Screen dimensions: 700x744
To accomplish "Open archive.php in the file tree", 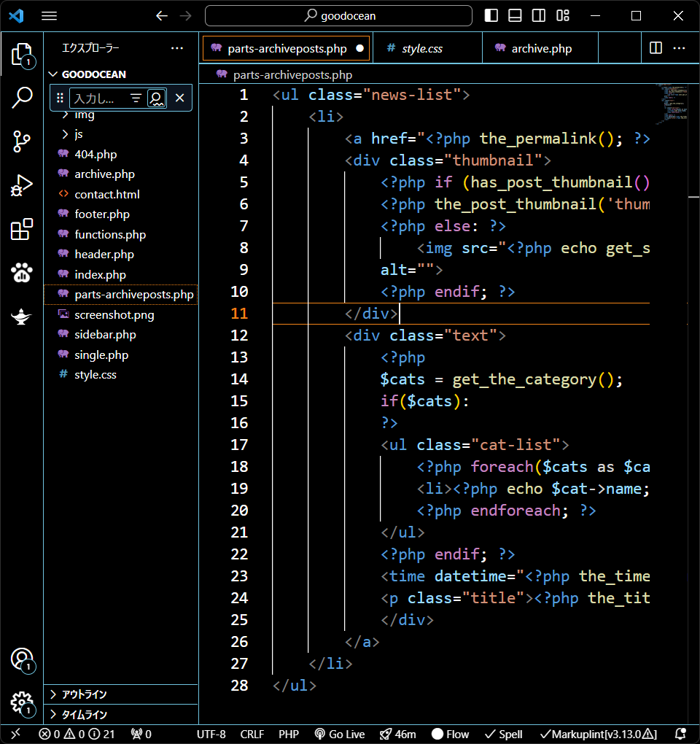I will point(121,174).
